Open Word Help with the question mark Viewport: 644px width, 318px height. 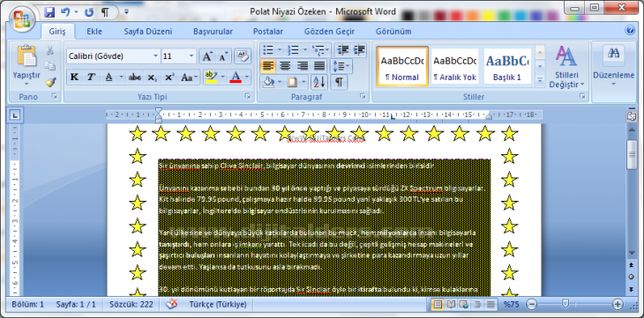click(630, 30)
